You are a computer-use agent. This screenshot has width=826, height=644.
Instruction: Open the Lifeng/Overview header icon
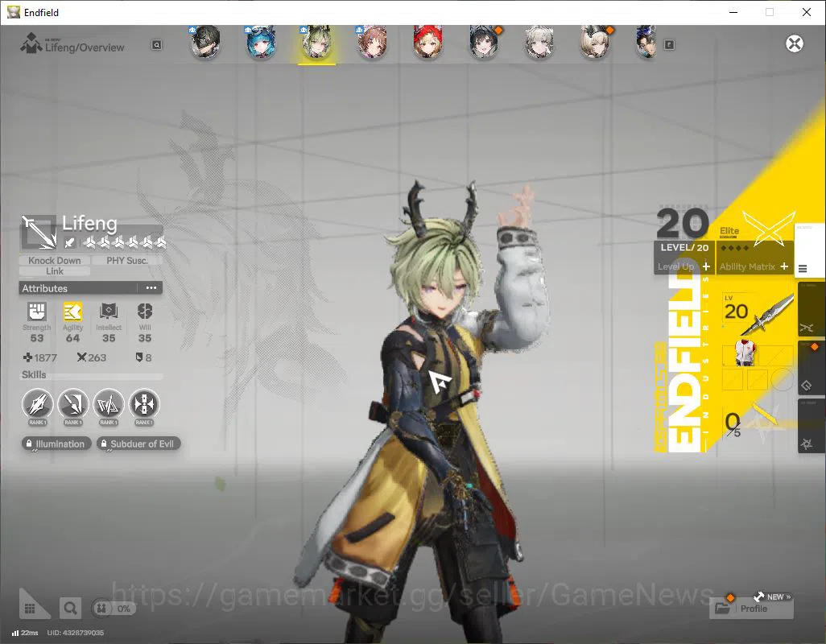tap(31, 43)
